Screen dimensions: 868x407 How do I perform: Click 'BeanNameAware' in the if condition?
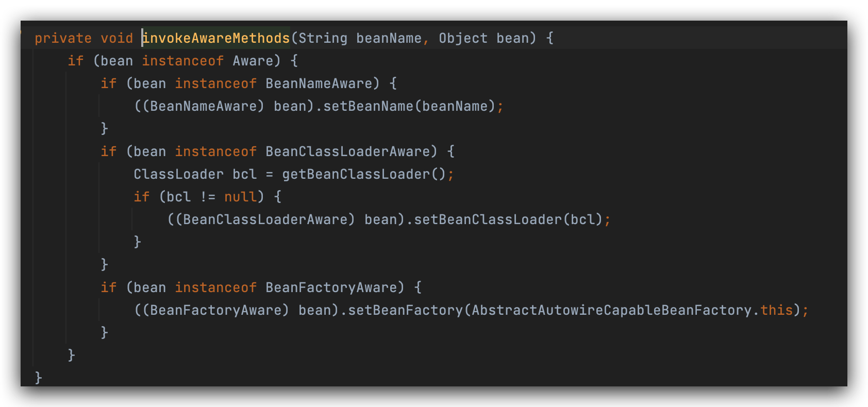point(319,83)
